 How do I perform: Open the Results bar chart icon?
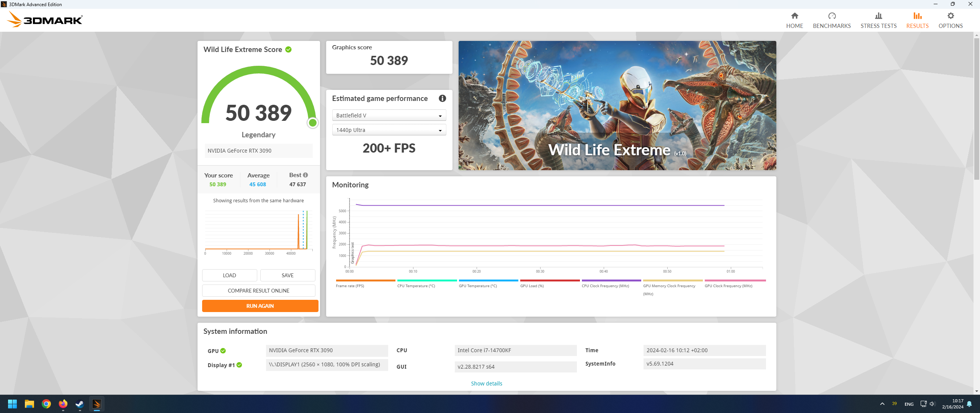[918, 16]
